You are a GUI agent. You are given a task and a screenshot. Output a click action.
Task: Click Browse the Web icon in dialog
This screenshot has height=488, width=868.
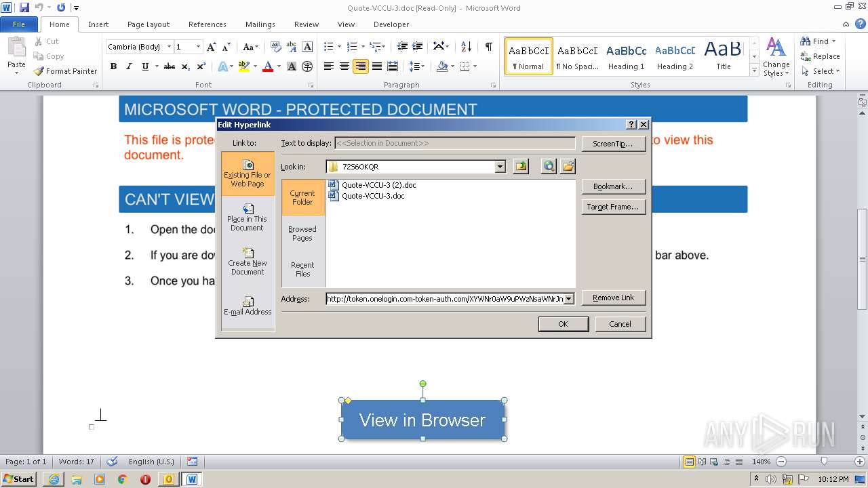549,167
